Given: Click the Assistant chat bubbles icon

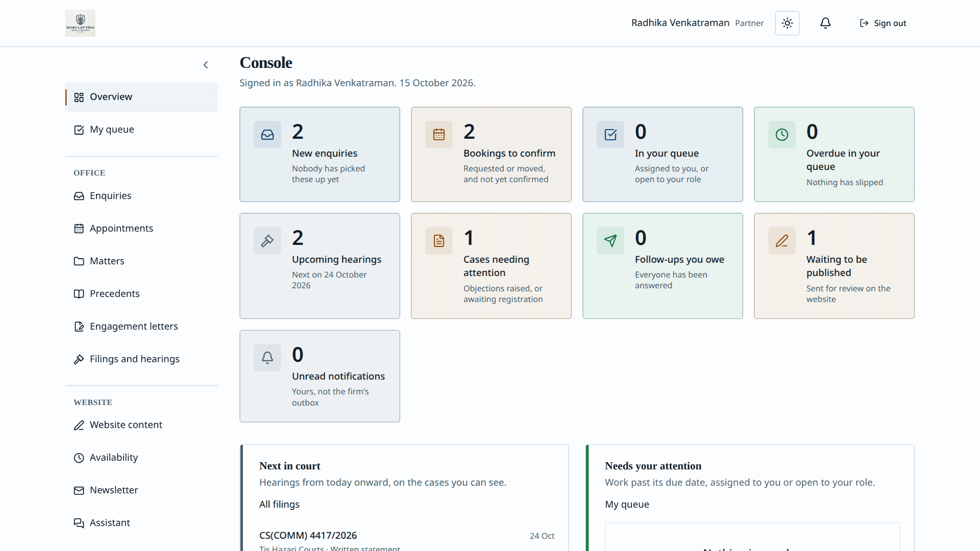Looking at the screenshot, I should click(x=79, y=523).
